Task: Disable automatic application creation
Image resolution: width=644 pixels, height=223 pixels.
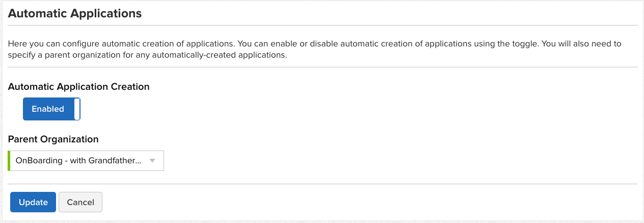Action: coord(51,109)
